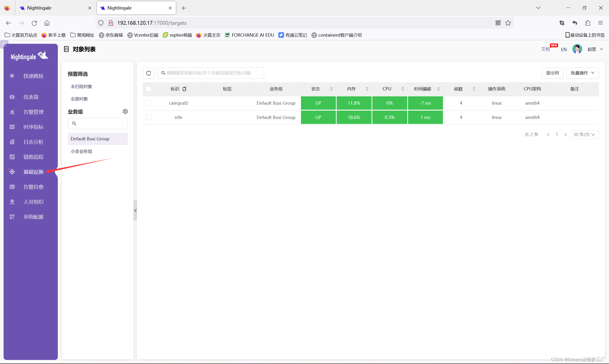Open Firefox extensions puzzle icon
The width and height of the screenshot is (609, 364).
click(x=587, y=23)
